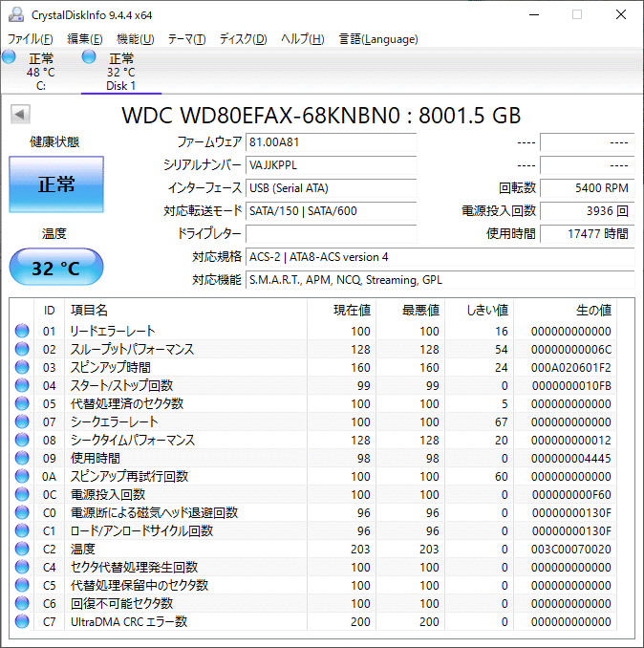Click the power-on count field 3936 回
Viewport: 644px width, 648px height.
587,211
